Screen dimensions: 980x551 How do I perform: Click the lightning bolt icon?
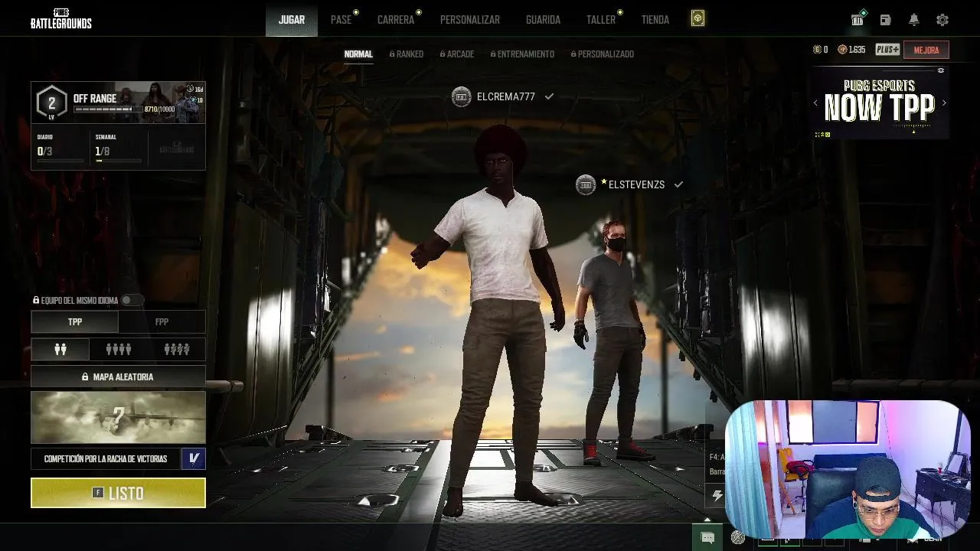pos(717,496)
